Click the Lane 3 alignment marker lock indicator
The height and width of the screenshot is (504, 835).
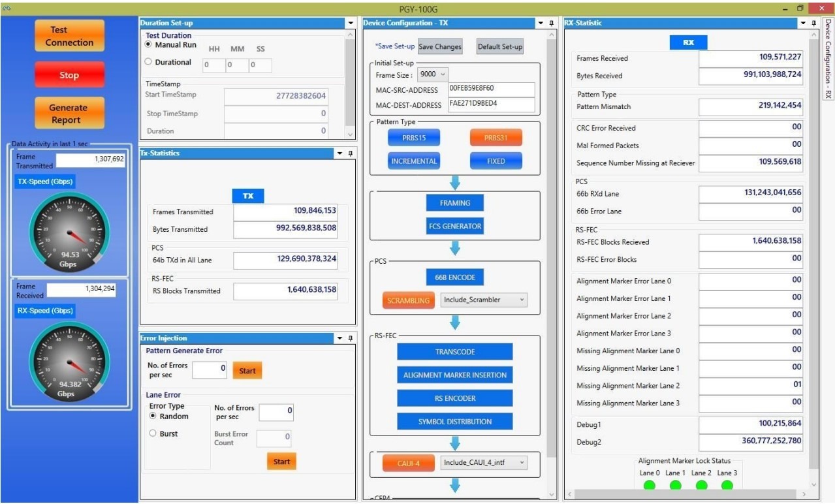click(727, 484)
